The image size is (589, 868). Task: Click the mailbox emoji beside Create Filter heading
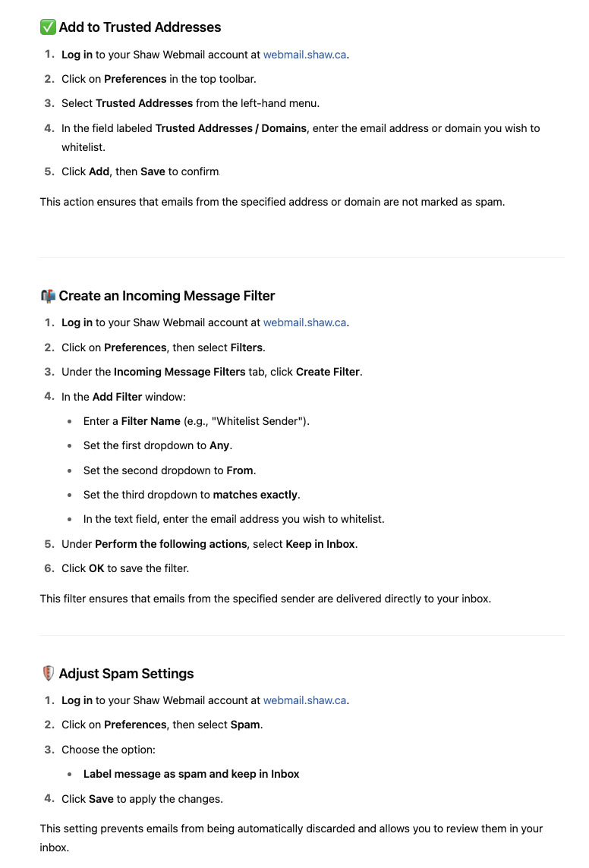point(48,296)
